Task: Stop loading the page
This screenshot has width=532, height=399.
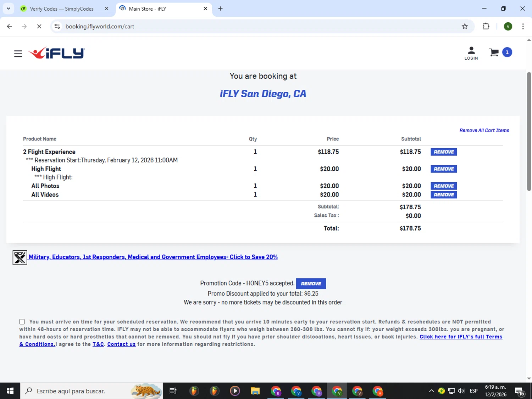Action: 39,26
